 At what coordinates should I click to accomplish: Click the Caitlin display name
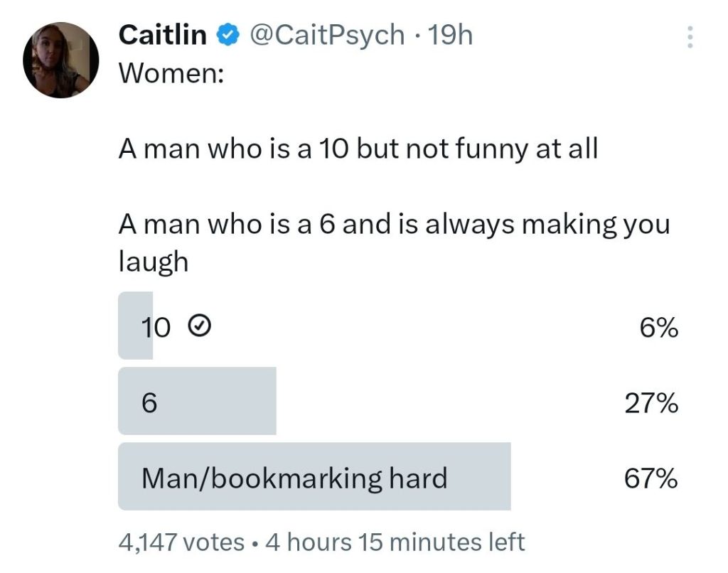(163, 36)
